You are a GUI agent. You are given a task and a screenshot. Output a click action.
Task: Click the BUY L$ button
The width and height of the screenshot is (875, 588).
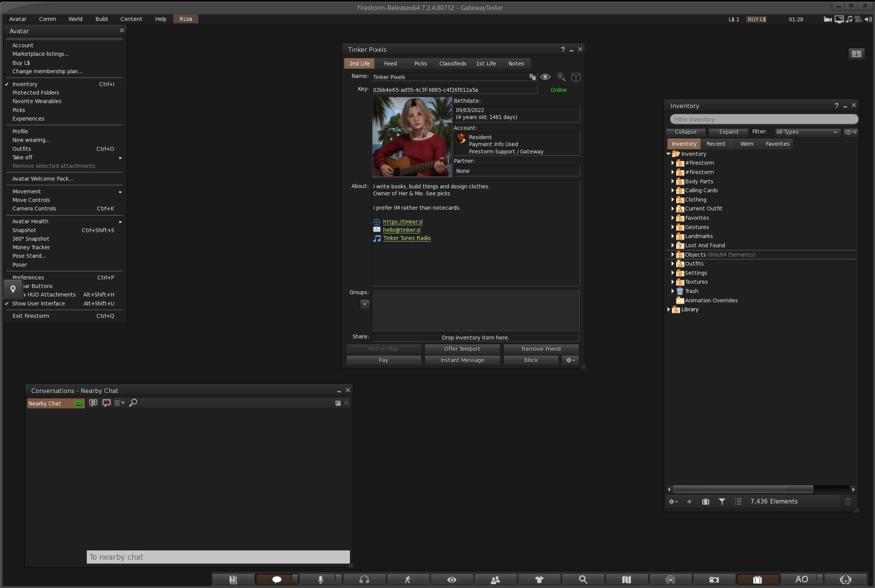point(756,19)
